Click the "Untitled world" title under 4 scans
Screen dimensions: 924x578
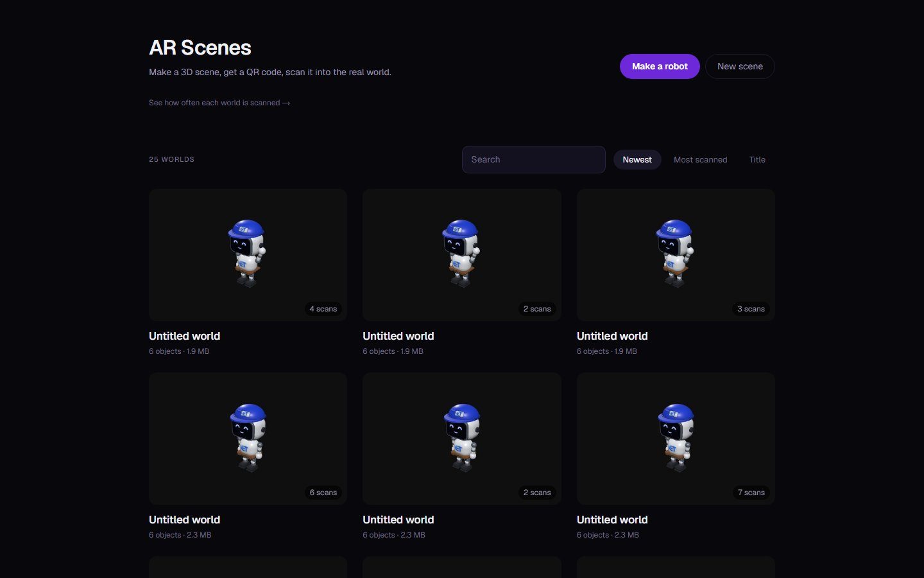pos(185,336)
